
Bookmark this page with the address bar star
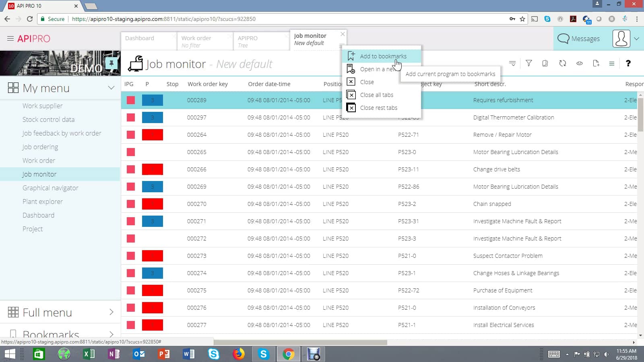[x=522, y=19]
